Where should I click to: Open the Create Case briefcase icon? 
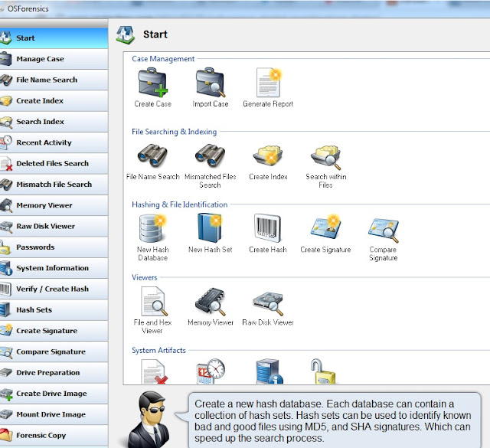(153, 83)
